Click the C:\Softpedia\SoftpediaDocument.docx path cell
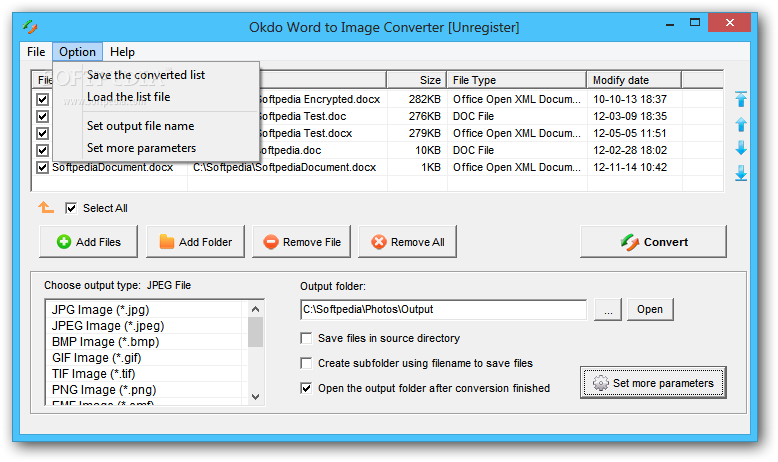Image resolution: width=778 pixels, height=462 pixels. point(285,167)
